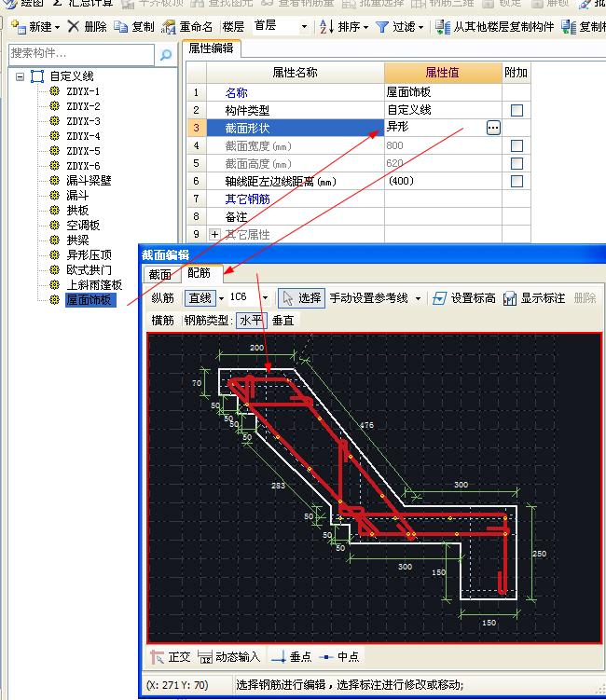Viewport: 606px width, 700px height.
Task: Collapse the 自定义线 tree node
Action: pos(20,76)
